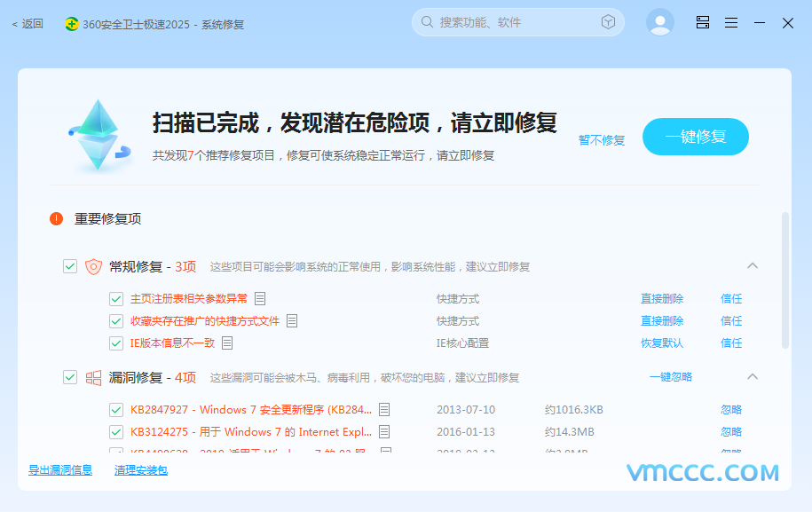Uncheck the 漏洞修复 group checkbox

[70, 377]
